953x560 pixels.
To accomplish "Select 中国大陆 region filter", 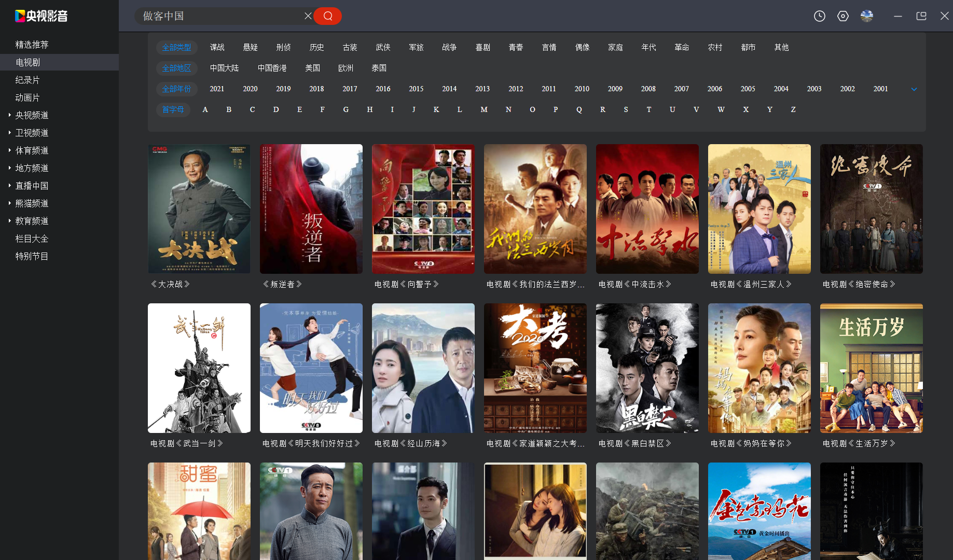I will click(224, 68).
